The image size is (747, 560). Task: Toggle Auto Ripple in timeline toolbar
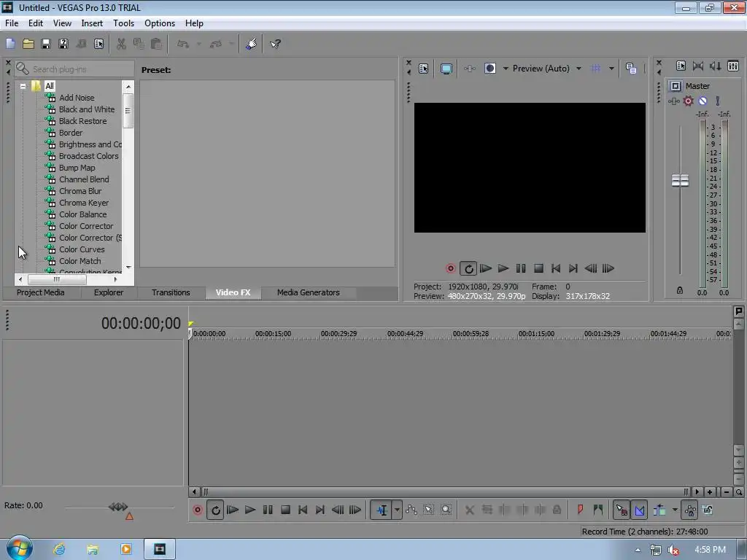pos(659,510)
